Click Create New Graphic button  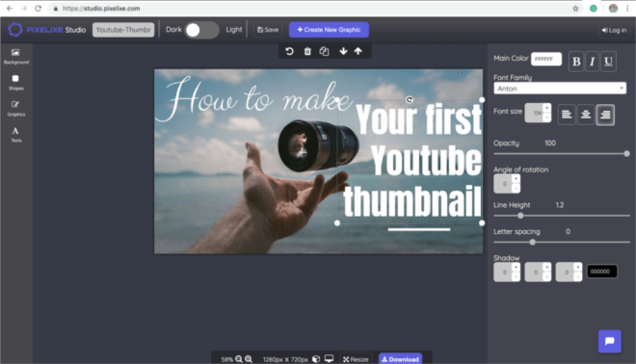click(x=329, y=30)
